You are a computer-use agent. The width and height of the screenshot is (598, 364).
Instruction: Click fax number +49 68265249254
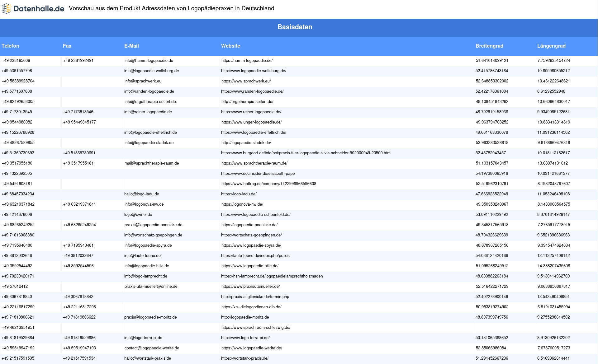point(79,225)
